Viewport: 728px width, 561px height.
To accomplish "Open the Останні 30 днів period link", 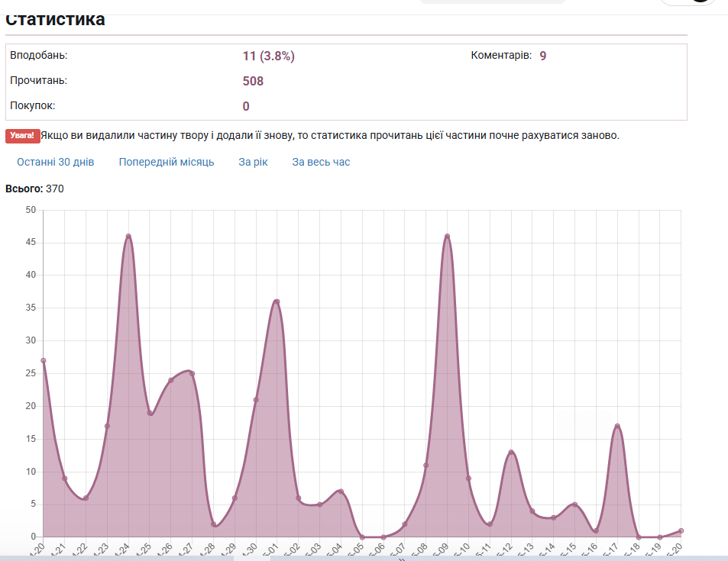I will [x=55, y=162].
